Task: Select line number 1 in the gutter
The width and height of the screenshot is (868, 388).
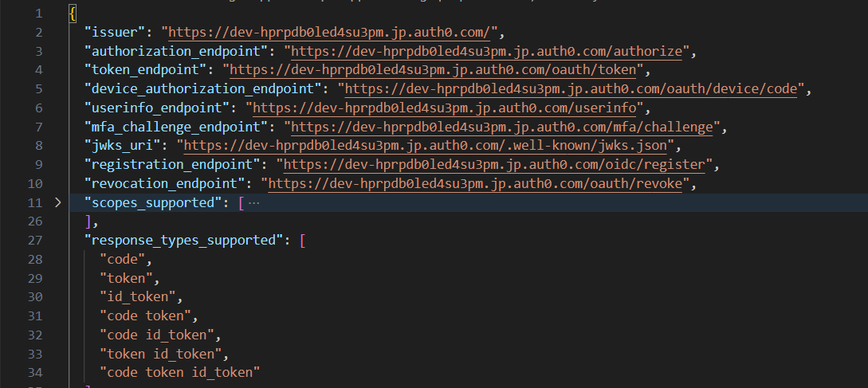Action: (38, 14)
